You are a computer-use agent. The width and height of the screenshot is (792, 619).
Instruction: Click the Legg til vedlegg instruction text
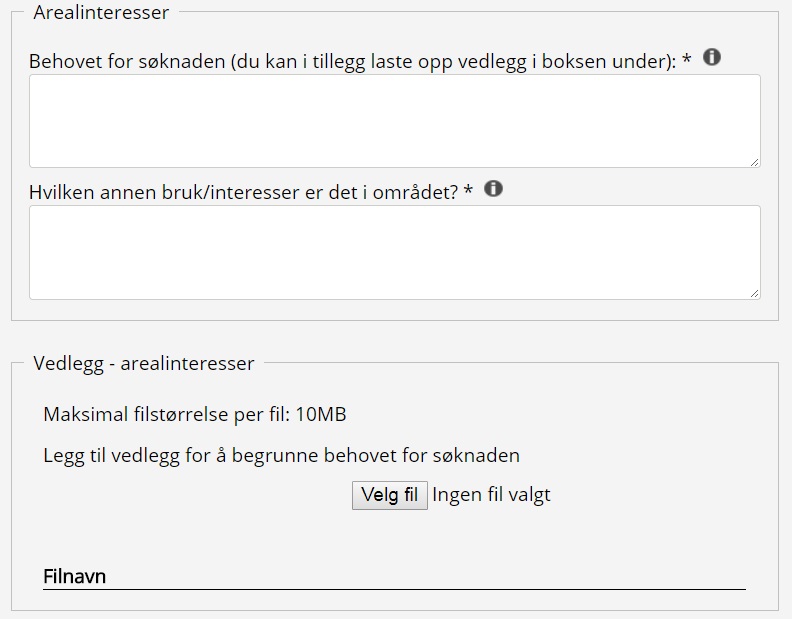[281, 456]
